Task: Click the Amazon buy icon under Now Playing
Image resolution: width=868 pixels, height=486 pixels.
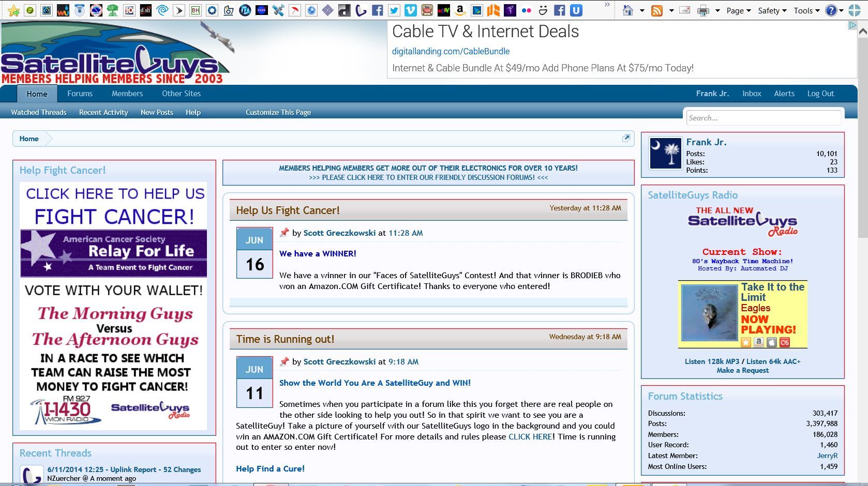Action: click(759, 342)
